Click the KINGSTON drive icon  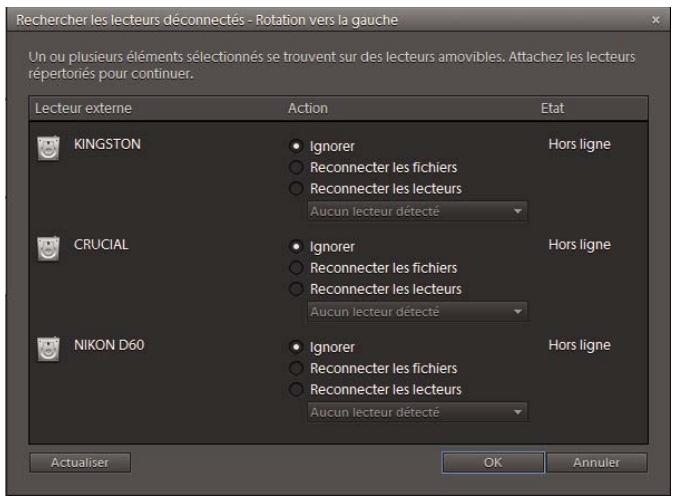(x=48, y=148)
